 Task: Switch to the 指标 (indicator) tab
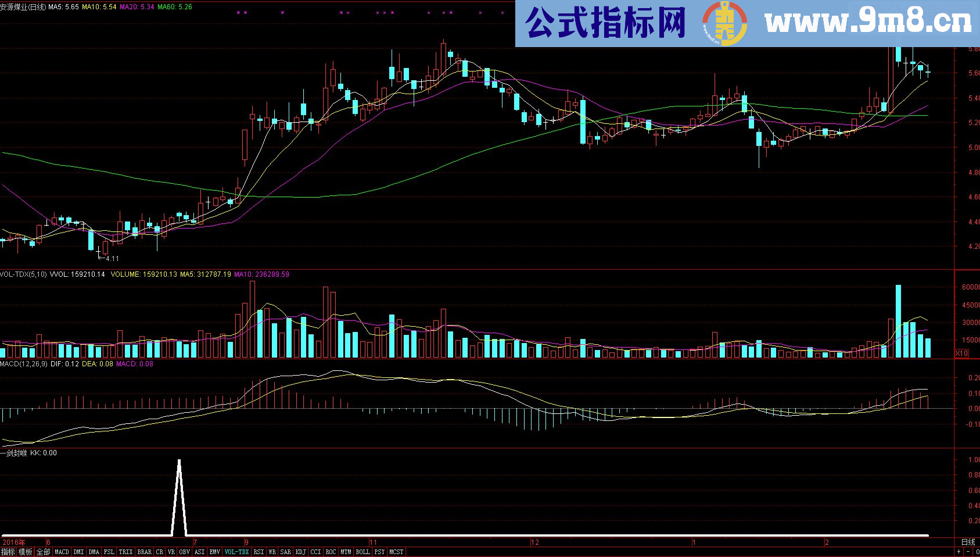click(8, 551)
